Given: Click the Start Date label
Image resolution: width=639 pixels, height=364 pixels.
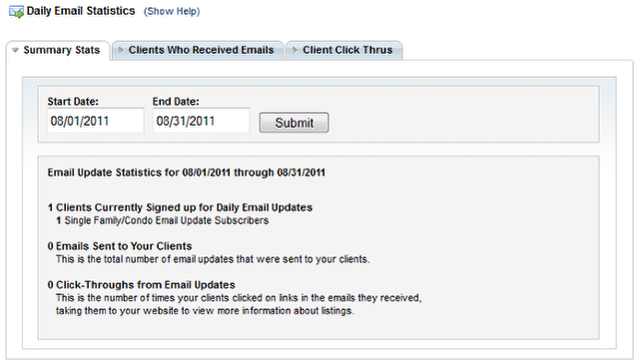Looking at the screenshot, I should pos(73,102).
